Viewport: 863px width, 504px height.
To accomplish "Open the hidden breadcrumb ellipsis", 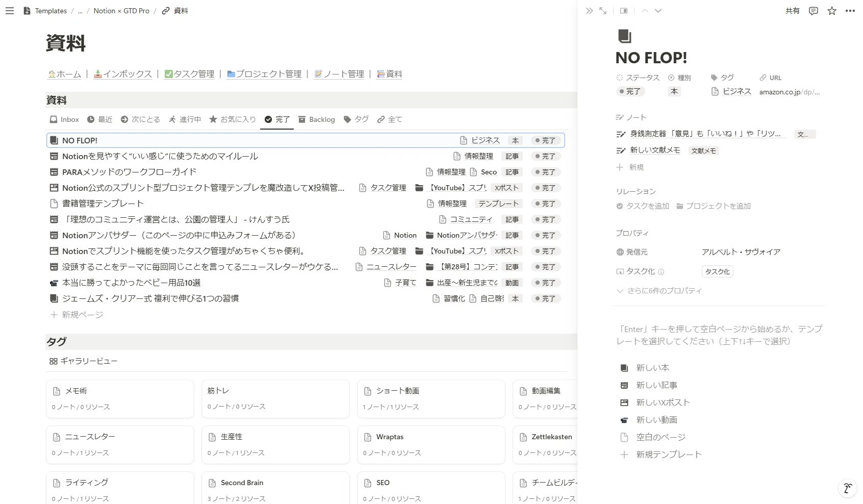I will 80,11.
